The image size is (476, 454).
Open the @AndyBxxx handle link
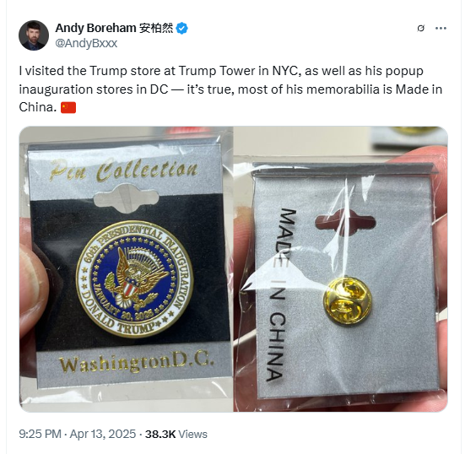(x=86, y=43)
